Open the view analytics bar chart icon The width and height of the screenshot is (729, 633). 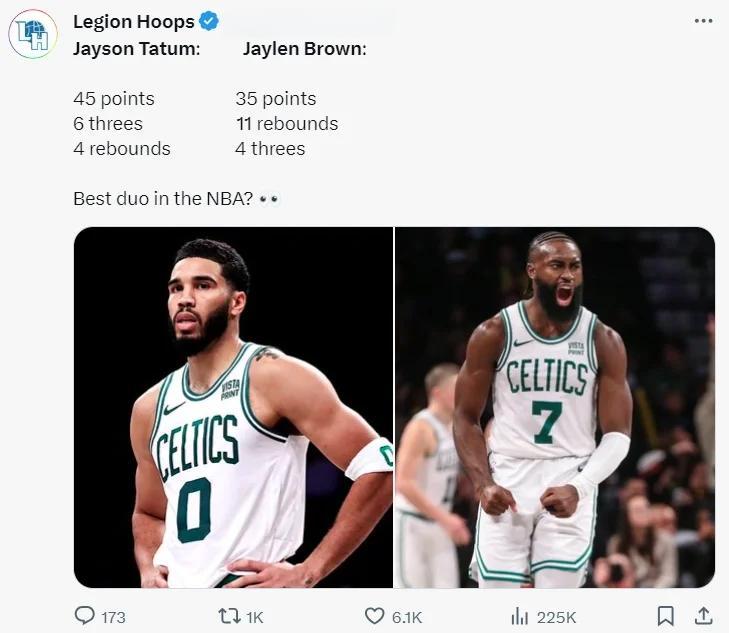click(520, 616)
